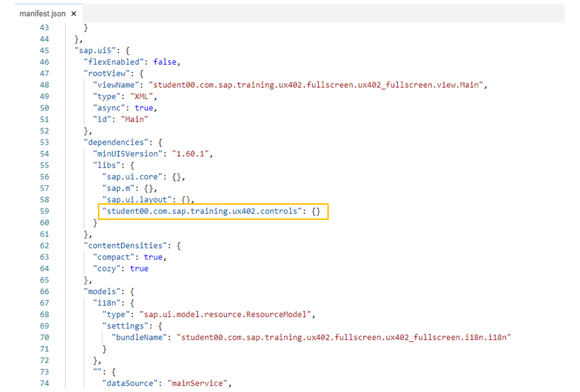Click the "sap.ui.core" library entry
Viewport: 580px width, 392px height.
click(132, 177)
